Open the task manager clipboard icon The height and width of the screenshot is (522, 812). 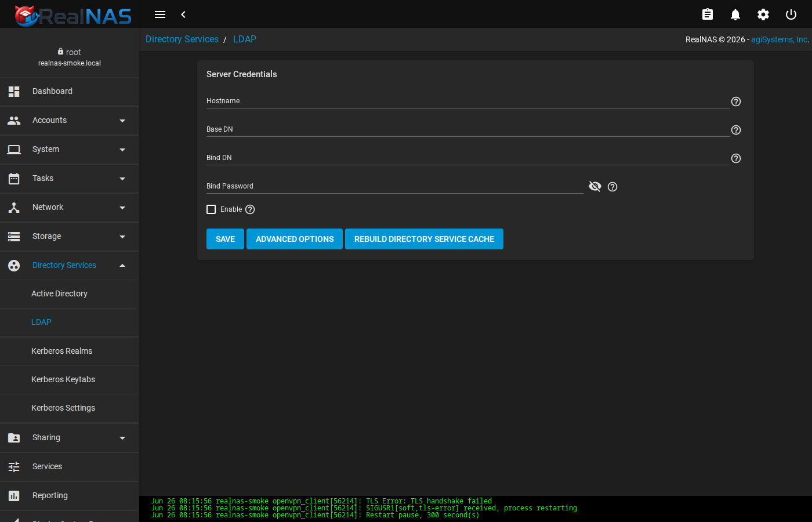pyautogui.click(x=708, y=14)
